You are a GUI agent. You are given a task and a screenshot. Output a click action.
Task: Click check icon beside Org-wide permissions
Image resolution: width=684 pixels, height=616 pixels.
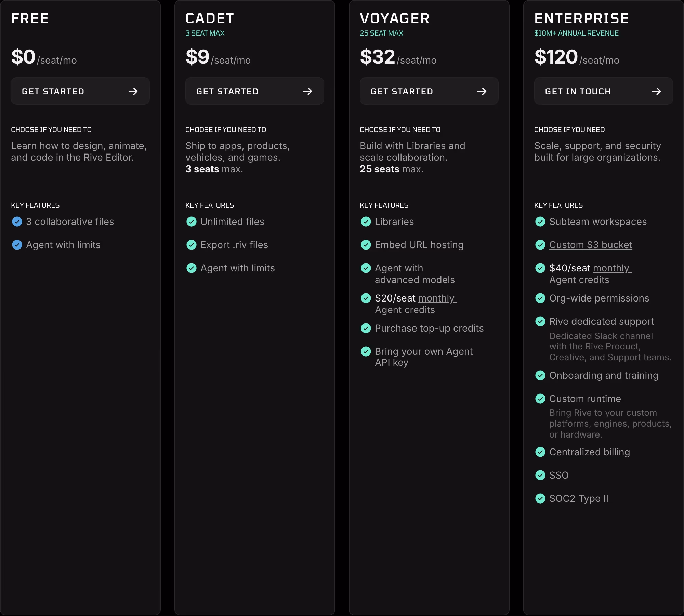540,298
